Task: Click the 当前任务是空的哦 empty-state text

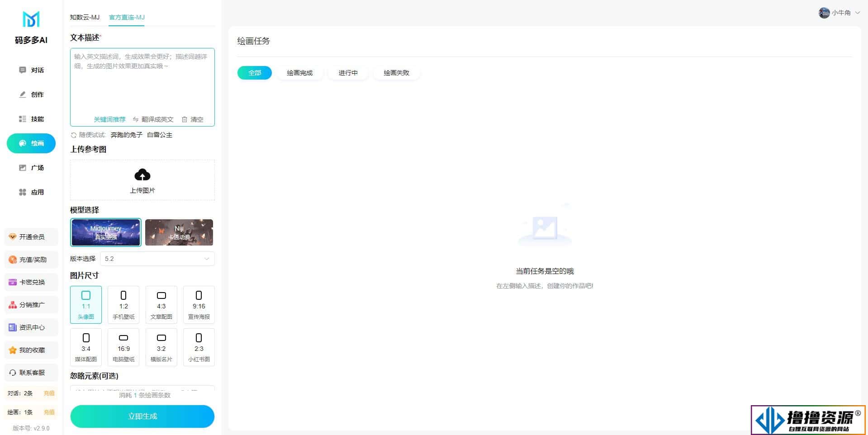Action: tap(545, 271)
